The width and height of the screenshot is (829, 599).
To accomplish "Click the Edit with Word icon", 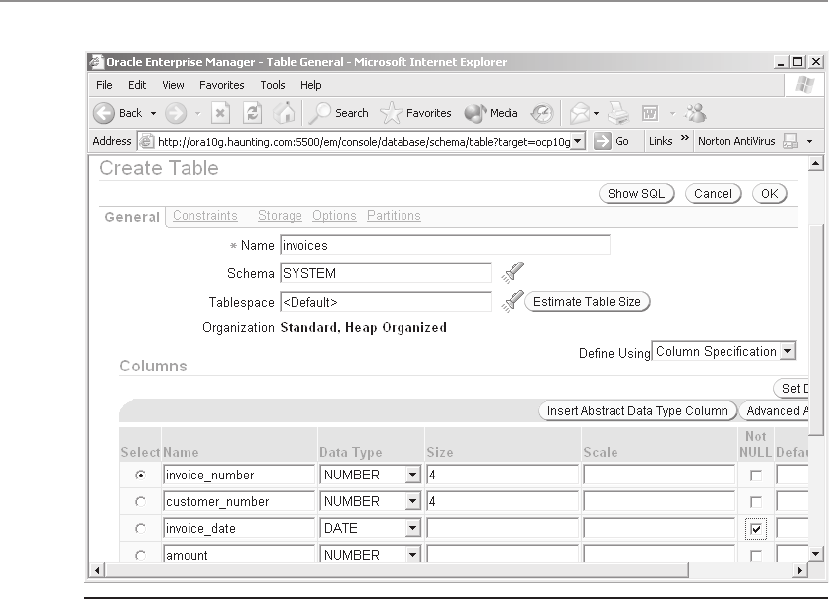I will coord(650,113).
